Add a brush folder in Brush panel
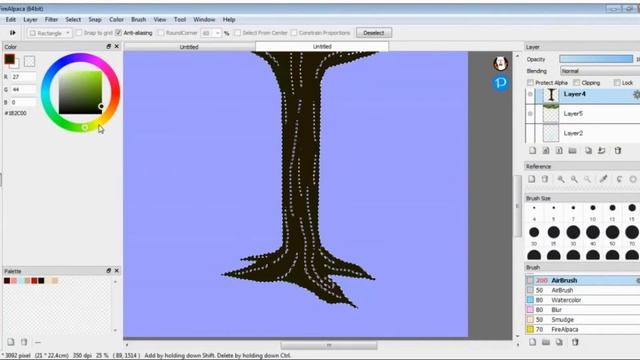 pyautogui.click(x=546, y=342)
